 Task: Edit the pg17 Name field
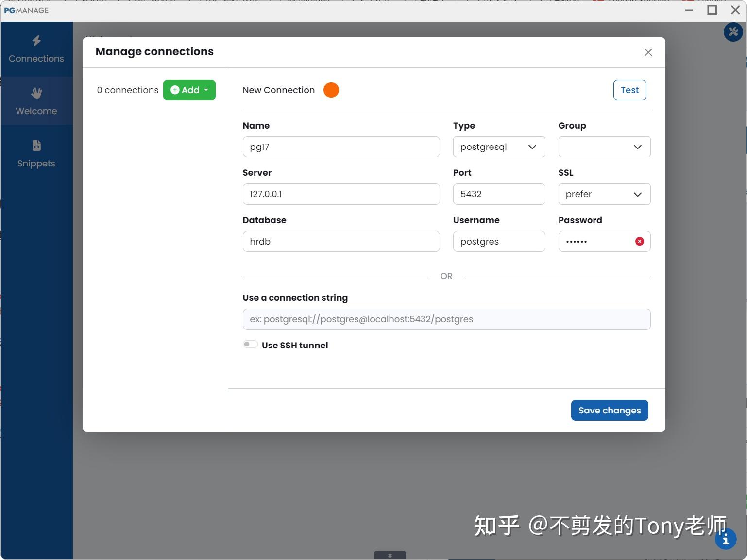point(341,147)
